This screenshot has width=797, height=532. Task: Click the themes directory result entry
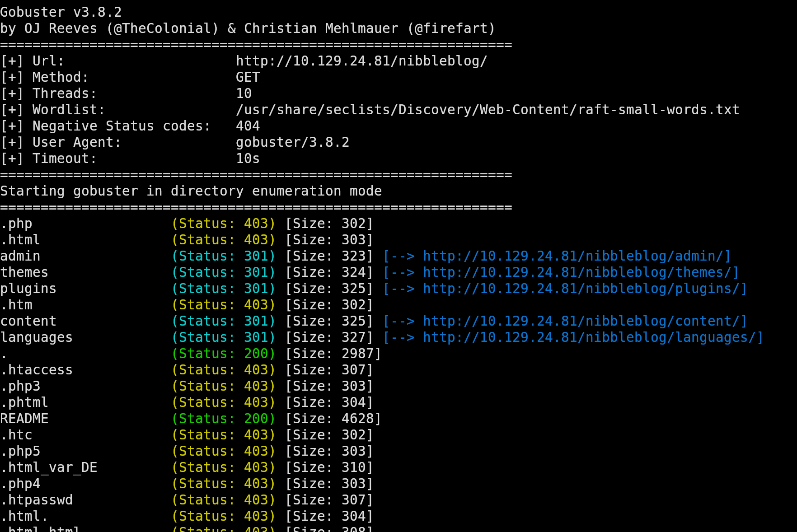(24, 272)
